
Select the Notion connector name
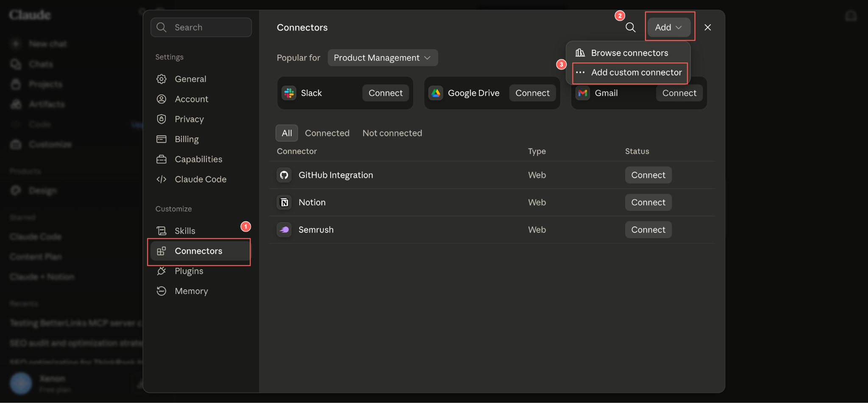click(x=312, y=202)
